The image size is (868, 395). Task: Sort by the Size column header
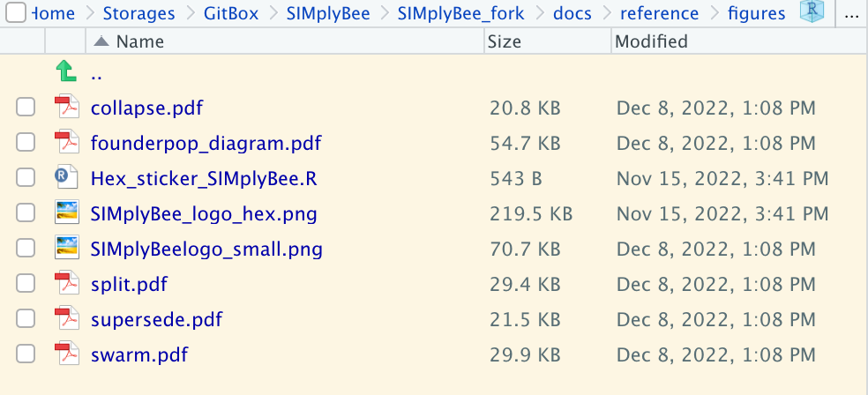pyautogui.click(x=505, y=41)
